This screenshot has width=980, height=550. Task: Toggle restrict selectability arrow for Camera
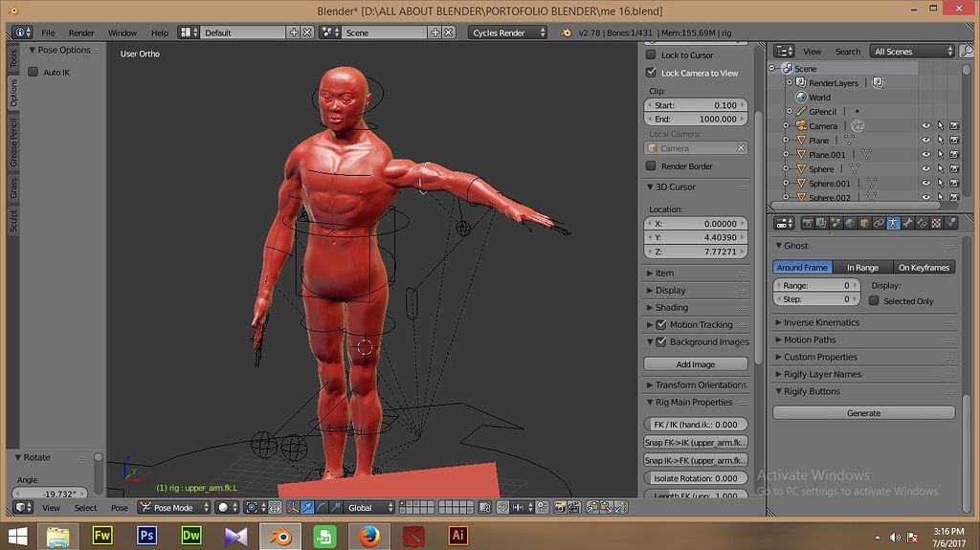940,125
